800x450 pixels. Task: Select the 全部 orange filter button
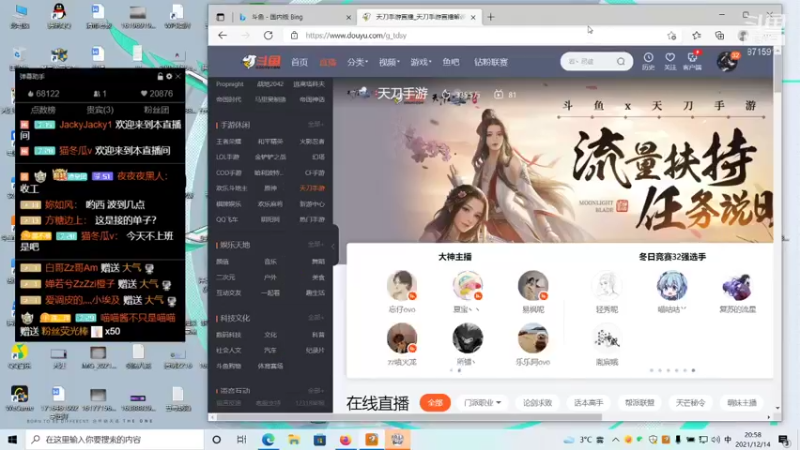[x=435, y=403]
